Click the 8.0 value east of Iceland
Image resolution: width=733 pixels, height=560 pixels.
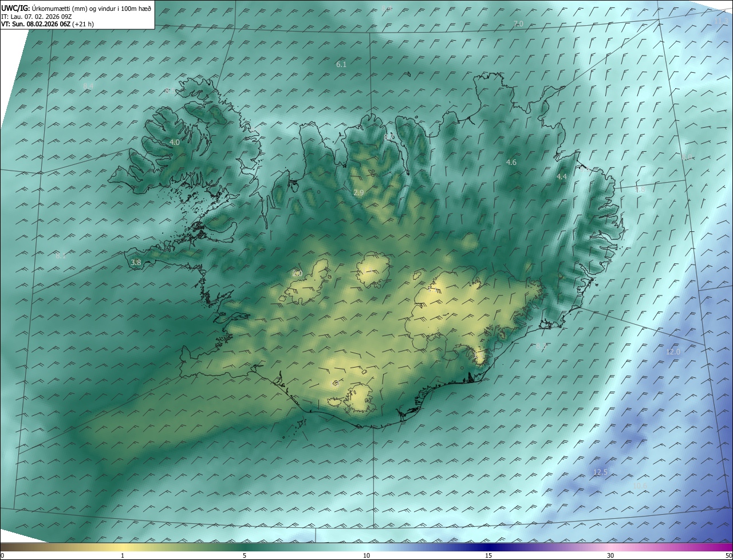point(688,157)
